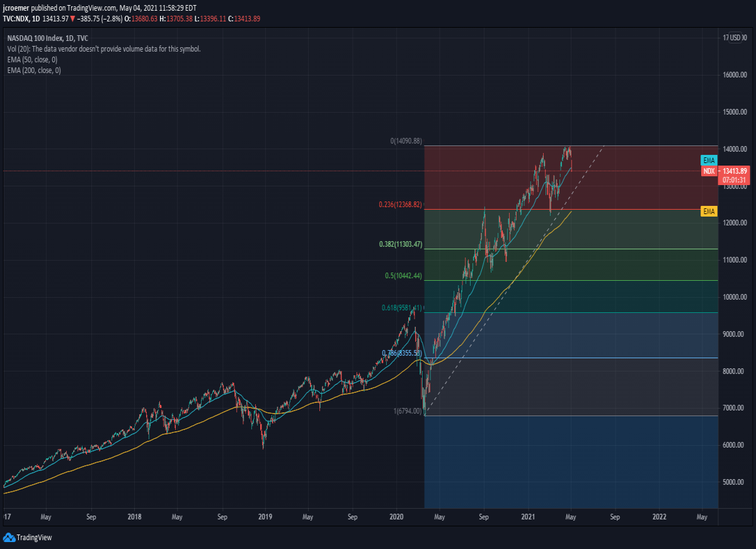Viewport: 756px width, 549px height.
Task: Select the yellow EMA price axis tag
Action: tap(709, 212)
